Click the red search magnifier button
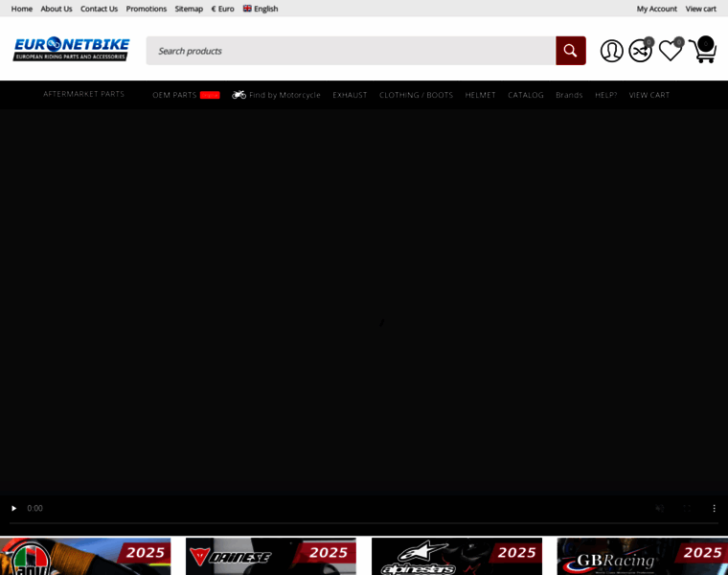Image resolution: width=728 pixels, height=575 pixels. point(571,51)
